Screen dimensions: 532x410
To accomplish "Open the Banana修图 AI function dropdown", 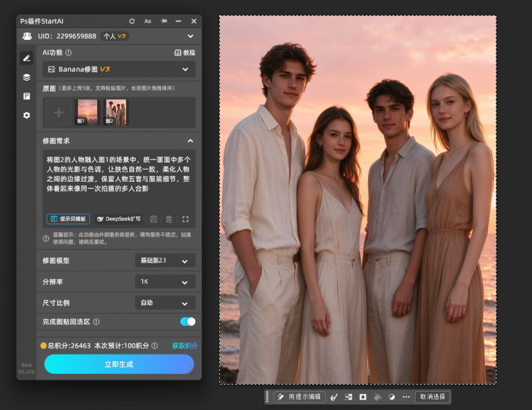I will [119, 69].
